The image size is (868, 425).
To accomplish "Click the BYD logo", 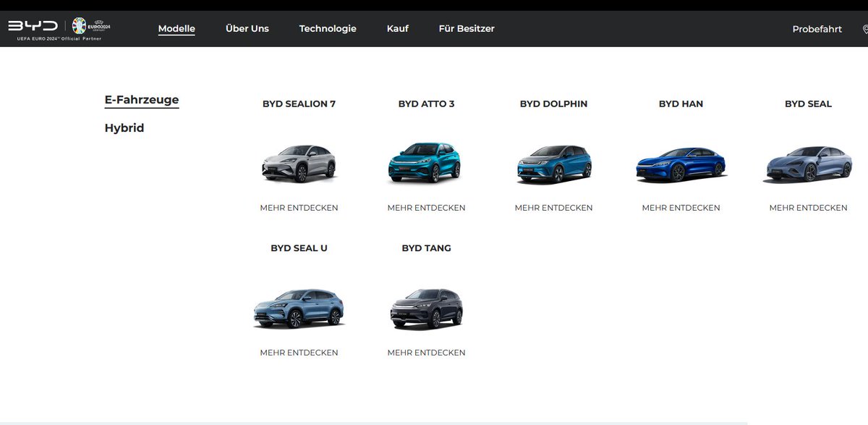I will coord(33,25).
